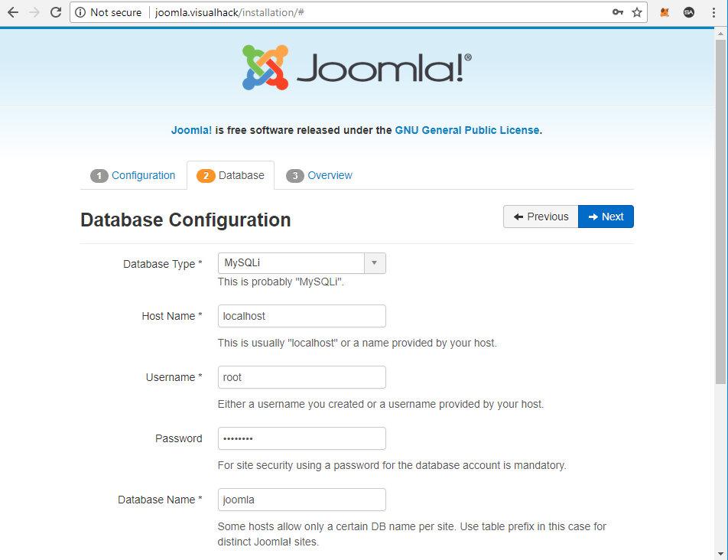Open Chrome three-dot menu

pos(713,12)
